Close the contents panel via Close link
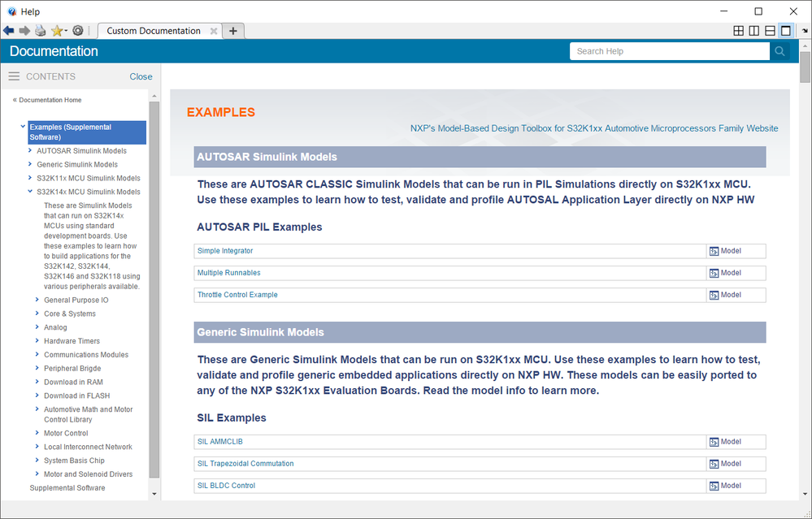812x519 pixels. (141, 76)
